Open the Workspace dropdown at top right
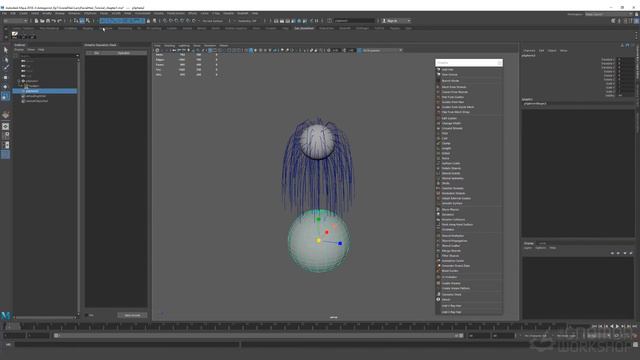The width and height of the screenshot is (640, 360). click(x=609, y=14)
